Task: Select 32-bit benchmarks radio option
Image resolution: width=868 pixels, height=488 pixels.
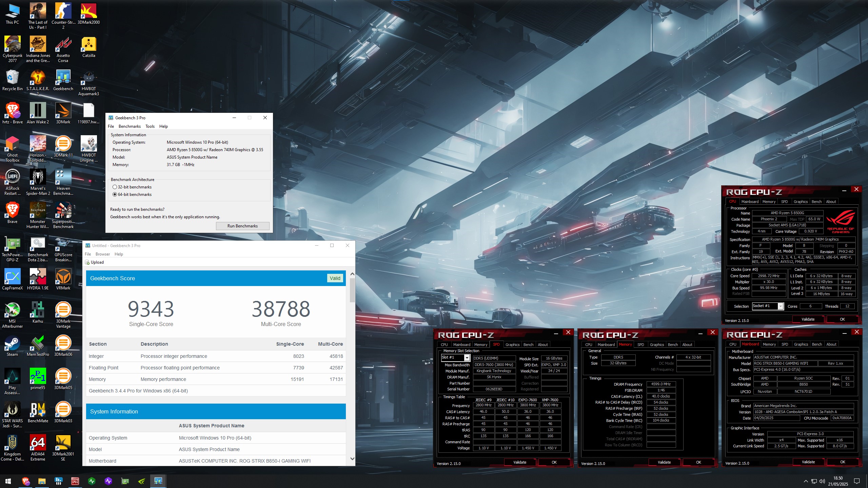Action: [115, 187]
